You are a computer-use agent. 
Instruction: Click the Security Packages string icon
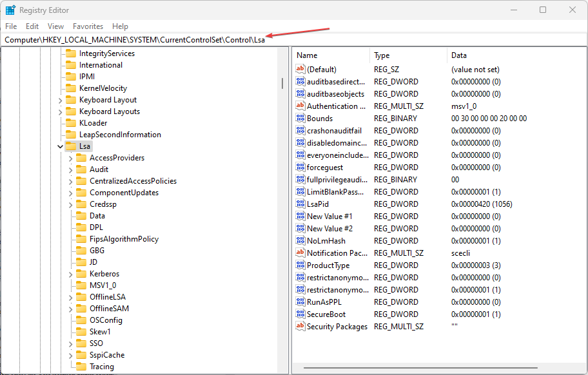click(300, 326)
